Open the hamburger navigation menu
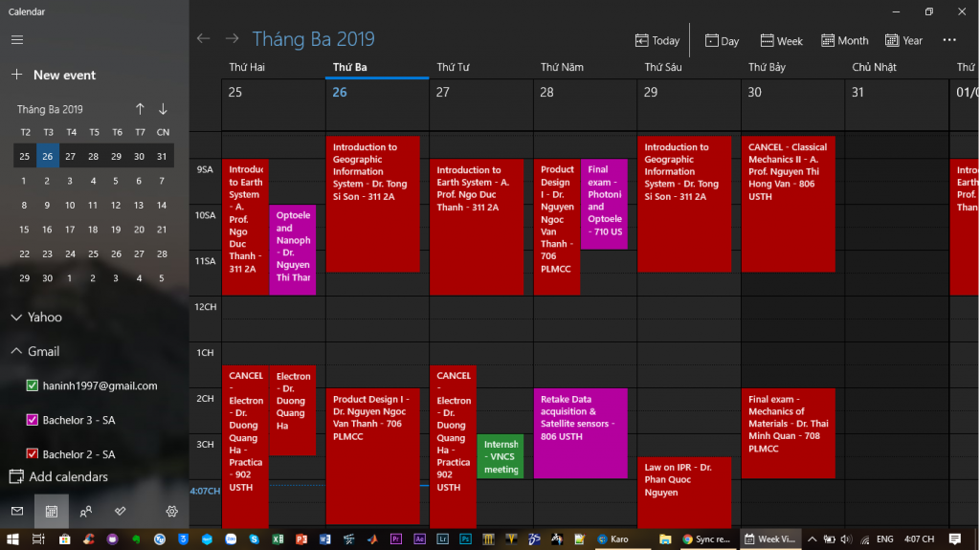The height and width of the screenshot is (550, 980). click(17, 40)
